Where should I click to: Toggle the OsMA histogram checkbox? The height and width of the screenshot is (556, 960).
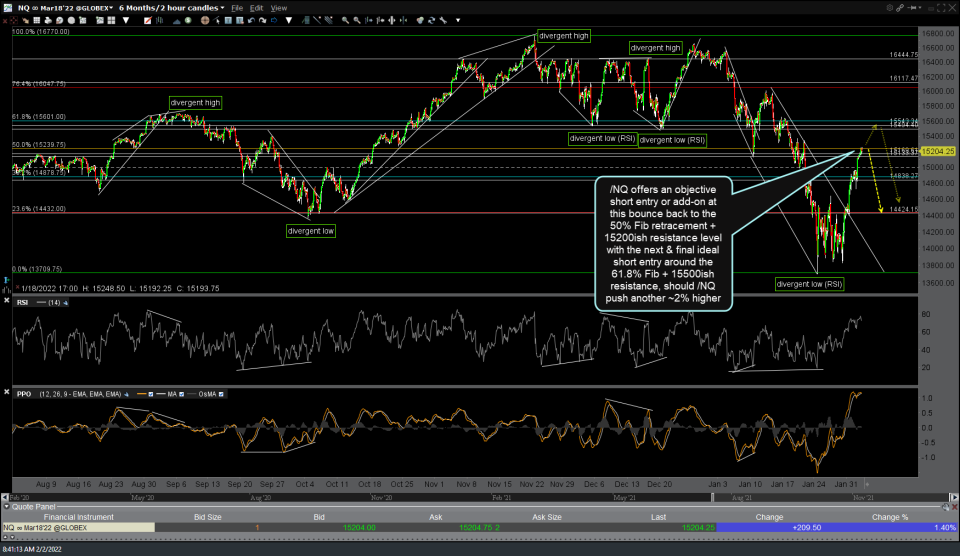point(221,394)
